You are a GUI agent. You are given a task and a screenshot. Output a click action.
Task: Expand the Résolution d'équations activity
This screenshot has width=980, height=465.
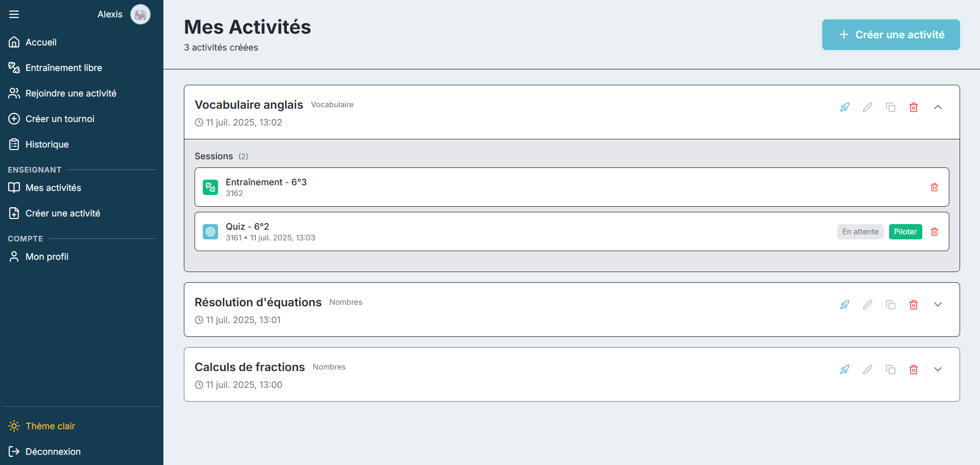[938, 305]
